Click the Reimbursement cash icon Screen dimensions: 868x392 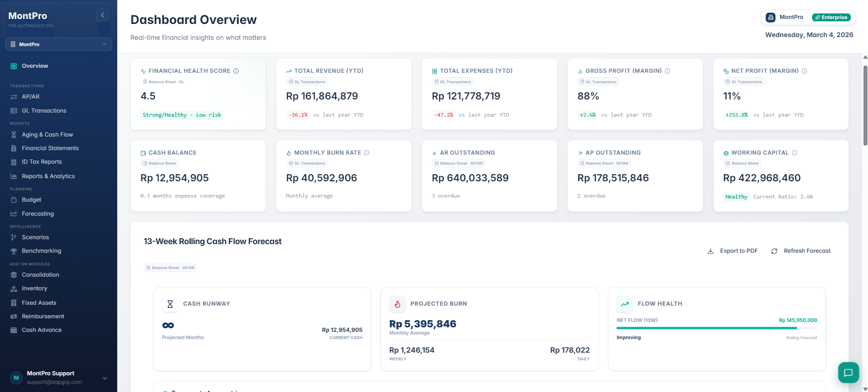tap(14, 316)
